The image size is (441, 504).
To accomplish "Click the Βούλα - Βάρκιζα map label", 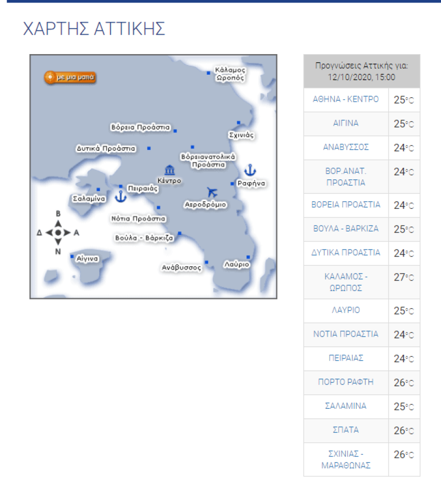I will (x=144, y=238).
